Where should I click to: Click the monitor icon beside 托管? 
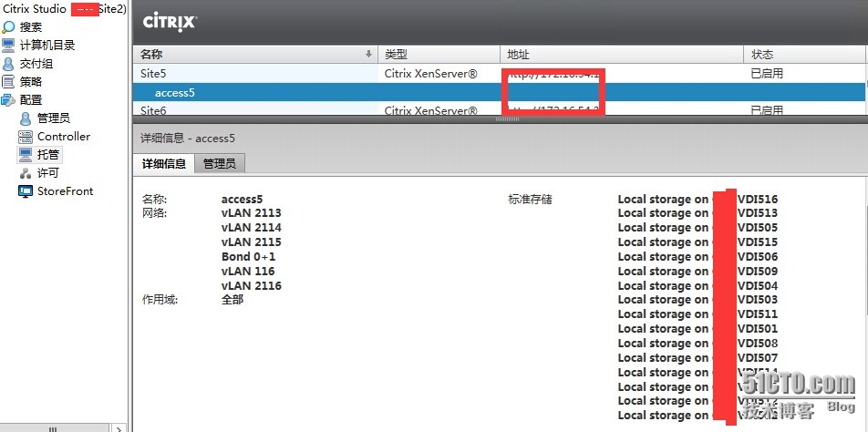26,154
